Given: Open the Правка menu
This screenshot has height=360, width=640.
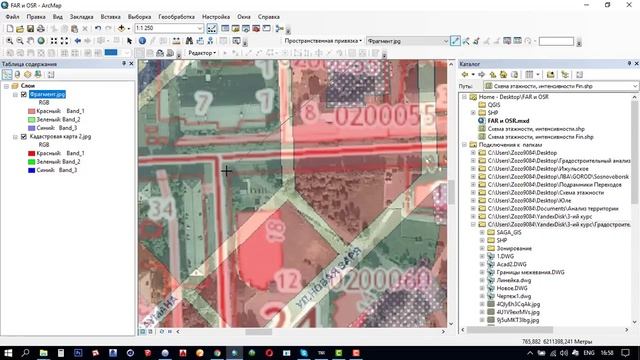Looking at the screenshot, I should 36,17.
